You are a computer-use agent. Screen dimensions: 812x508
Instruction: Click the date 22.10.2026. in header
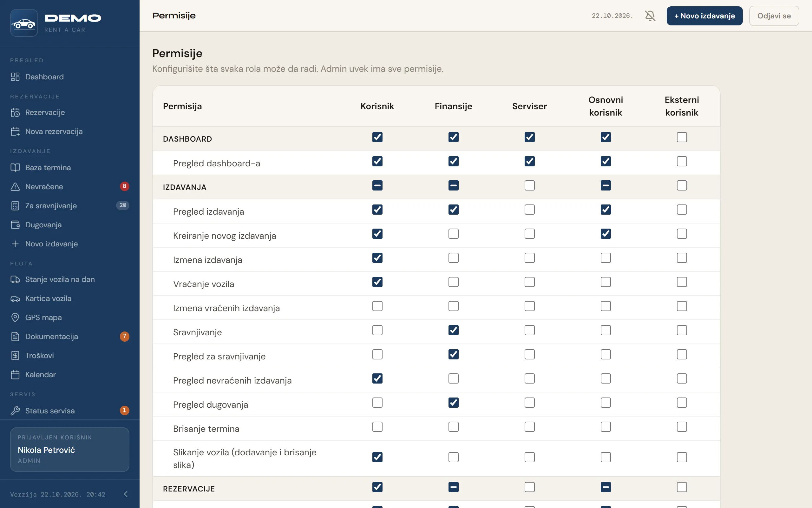click(612, 16)
